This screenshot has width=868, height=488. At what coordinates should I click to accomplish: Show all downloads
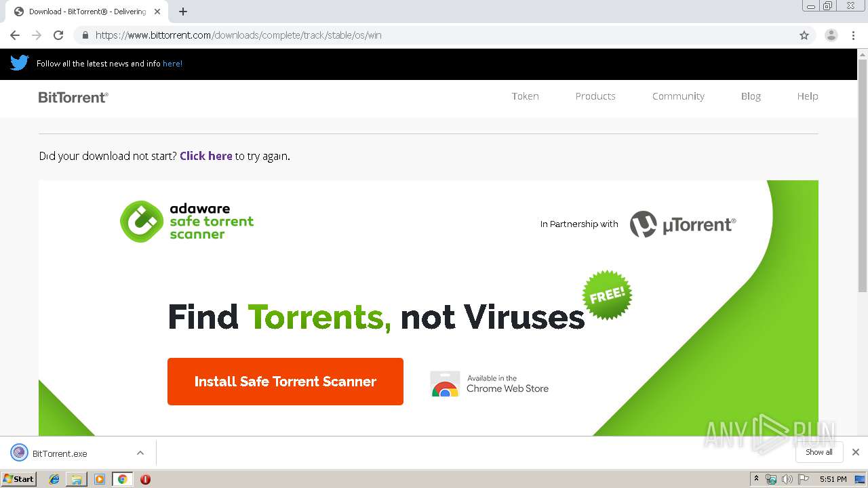coord(819,452)
